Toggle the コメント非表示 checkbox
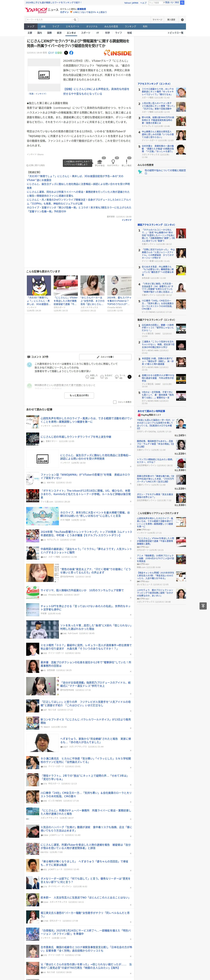Screen dimensions: 210x980 [x=115, y=402]
